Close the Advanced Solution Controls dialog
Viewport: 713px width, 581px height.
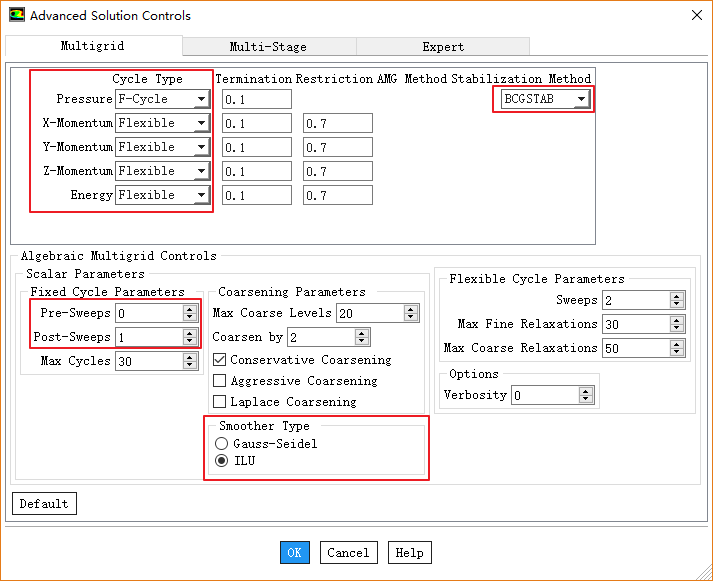[x=696, y=15]
